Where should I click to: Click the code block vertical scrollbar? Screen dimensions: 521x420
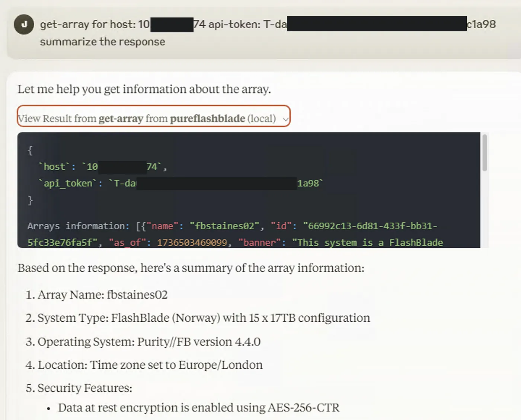pyautogui.click(x=485, y=153)
